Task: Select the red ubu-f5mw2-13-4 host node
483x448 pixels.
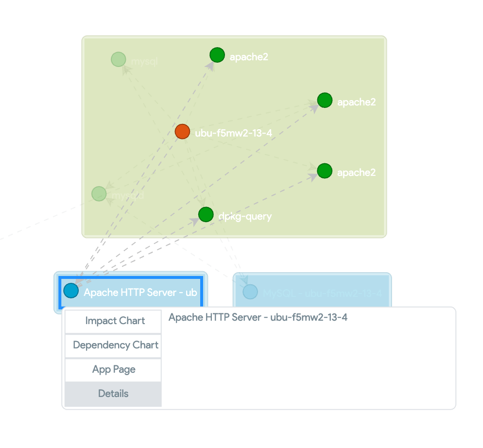Action: point(182,131)
